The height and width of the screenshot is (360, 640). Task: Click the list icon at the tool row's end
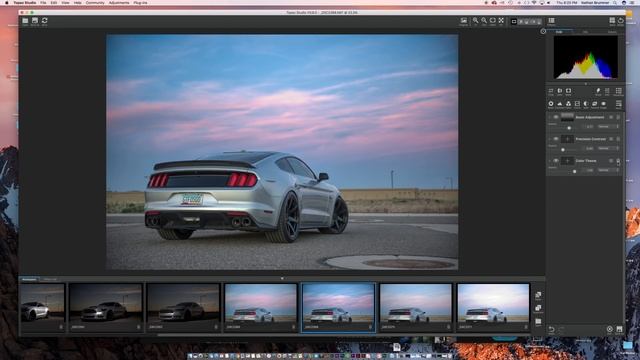[619, 91]
